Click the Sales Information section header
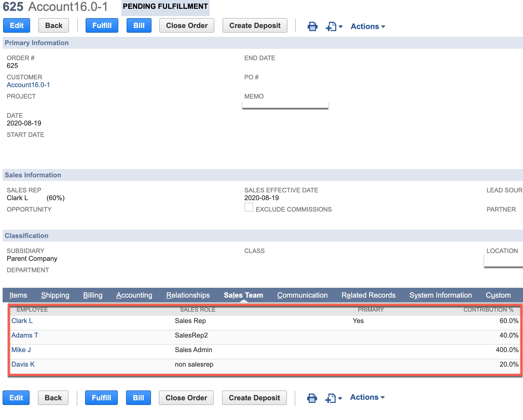523x420 pixels. [x=263, y=175]
